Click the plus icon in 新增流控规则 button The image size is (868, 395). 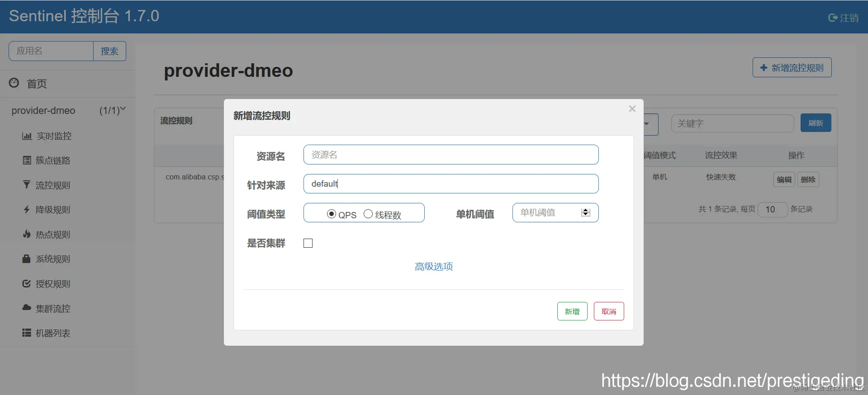tap(764, 68)
